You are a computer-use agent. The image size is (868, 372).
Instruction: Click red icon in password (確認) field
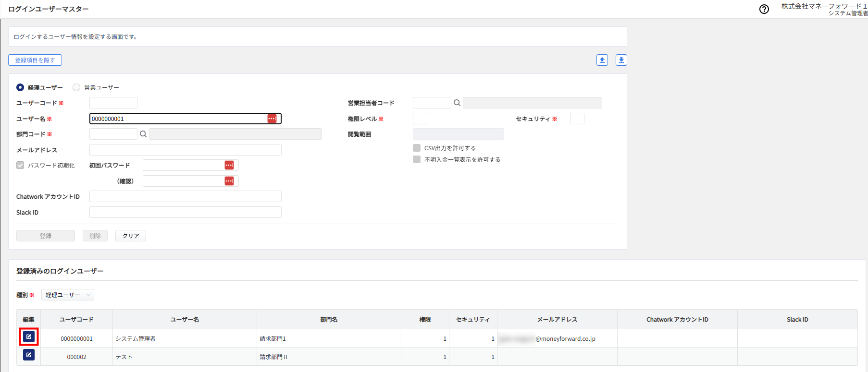[x=229, y=181]
